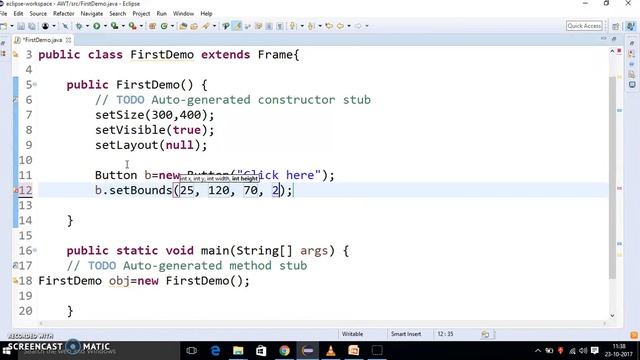Click the Task View taskbar button
The image size is (640, 360).
pos(191,351)
